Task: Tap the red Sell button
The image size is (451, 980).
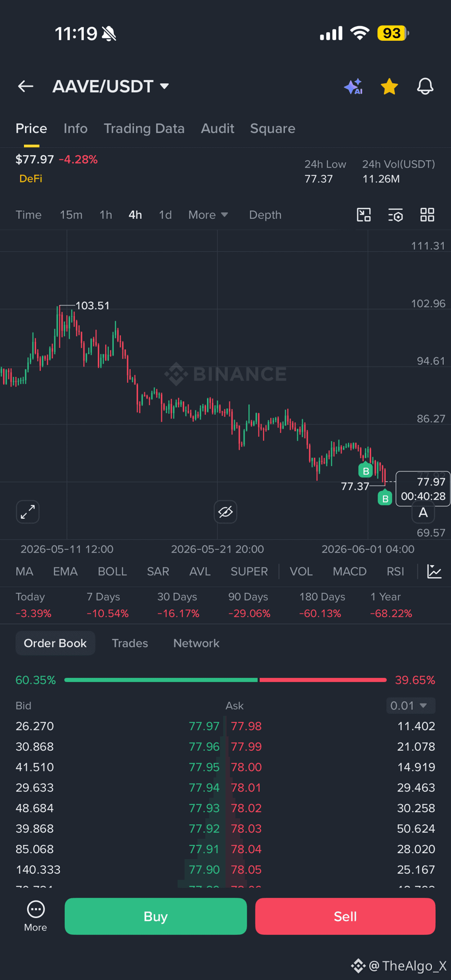Action: (x=345, y=916)
